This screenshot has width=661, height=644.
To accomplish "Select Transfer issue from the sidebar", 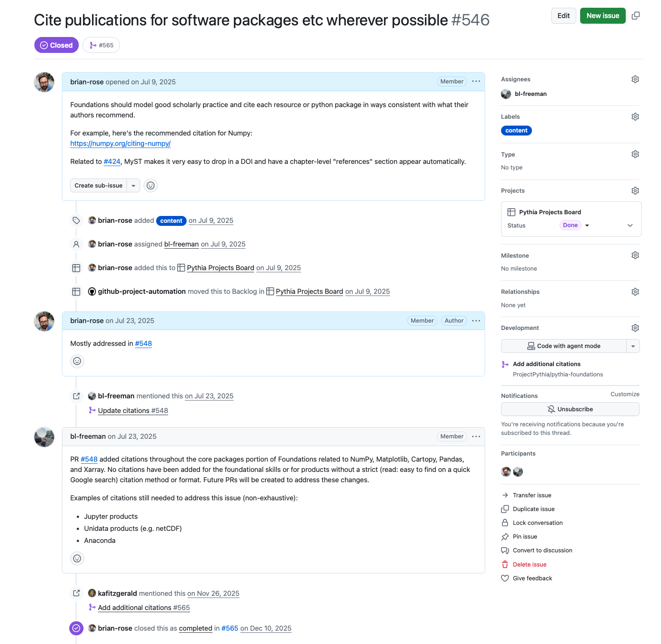I will [532, 495].
